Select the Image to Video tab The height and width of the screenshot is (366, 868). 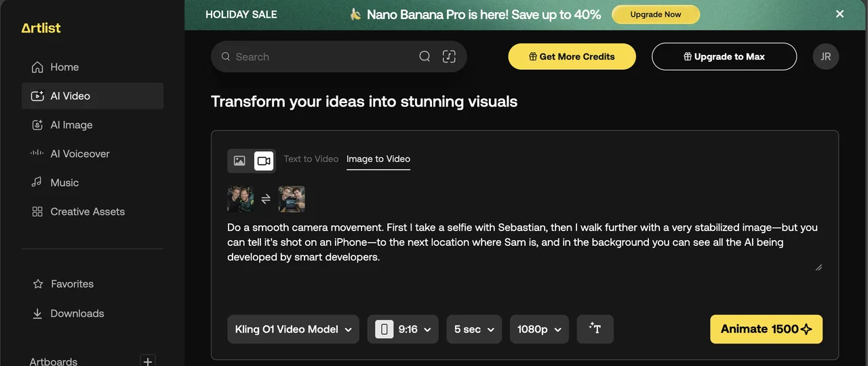(x=378, y=159)
